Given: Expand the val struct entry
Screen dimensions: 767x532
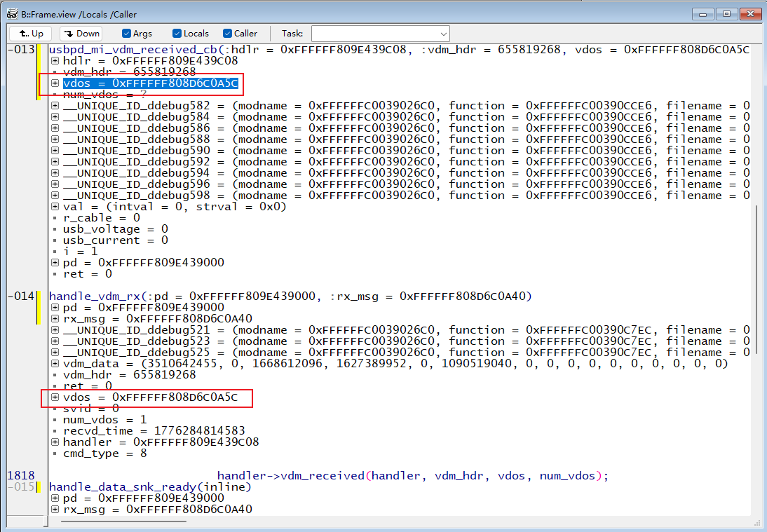Looking at the screenshot, I should 55,207.
